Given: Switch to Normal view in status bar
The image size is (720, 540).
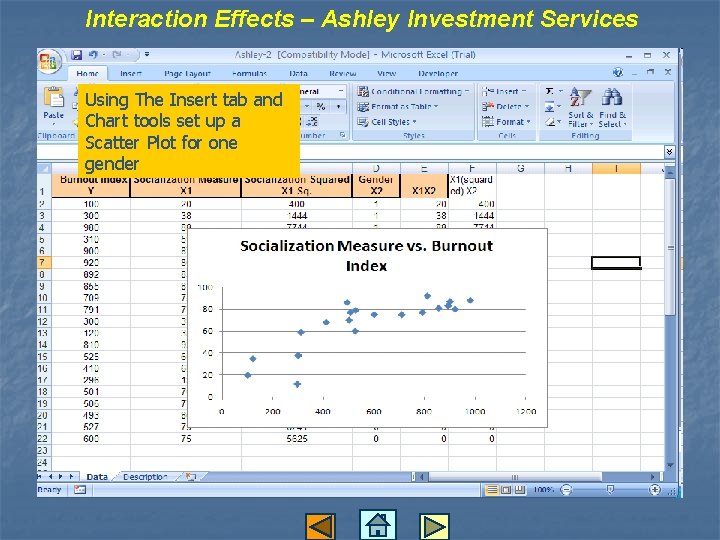Looking at the screenshot, I should (492, 490).
